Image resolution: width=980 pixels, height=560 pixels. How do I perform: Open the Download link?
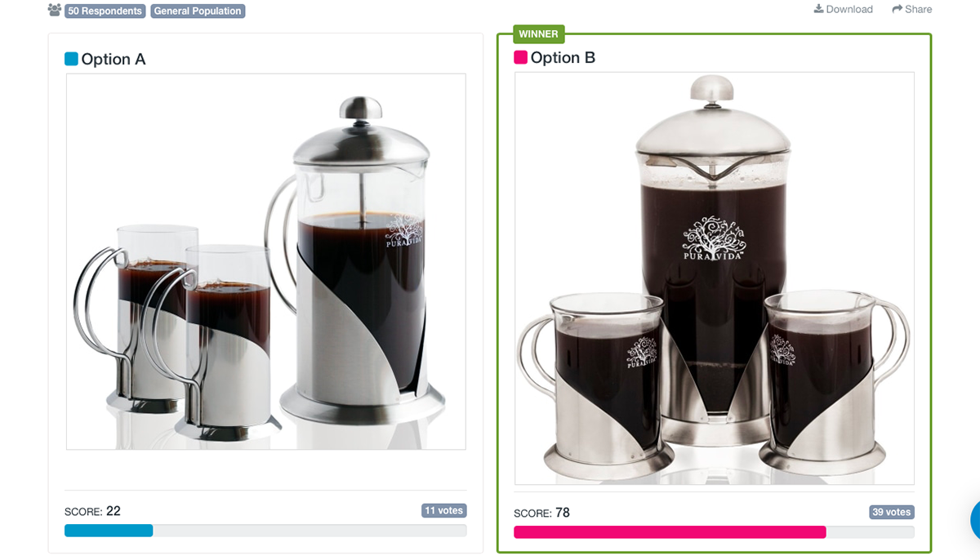[843, 9]
